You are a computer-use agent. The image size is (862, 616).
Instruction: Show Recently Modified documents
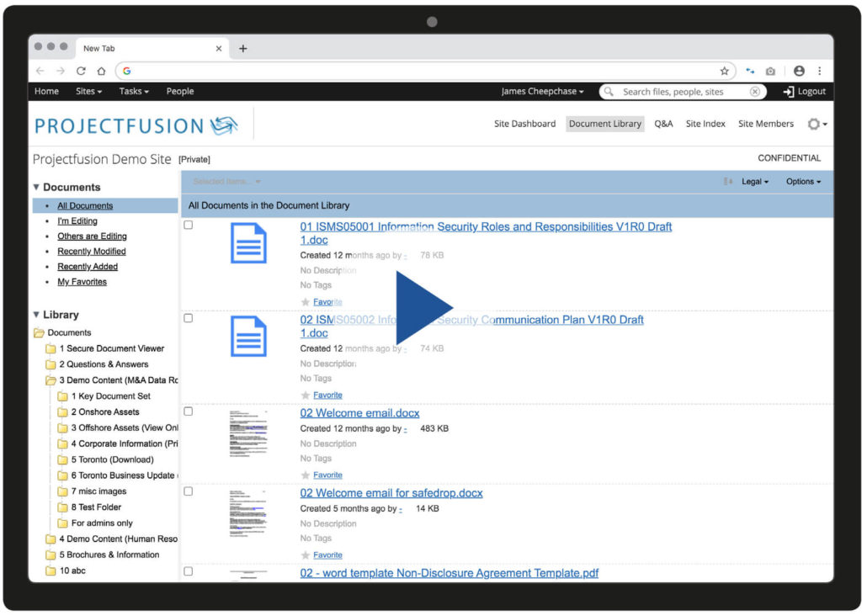coord(92,251)
